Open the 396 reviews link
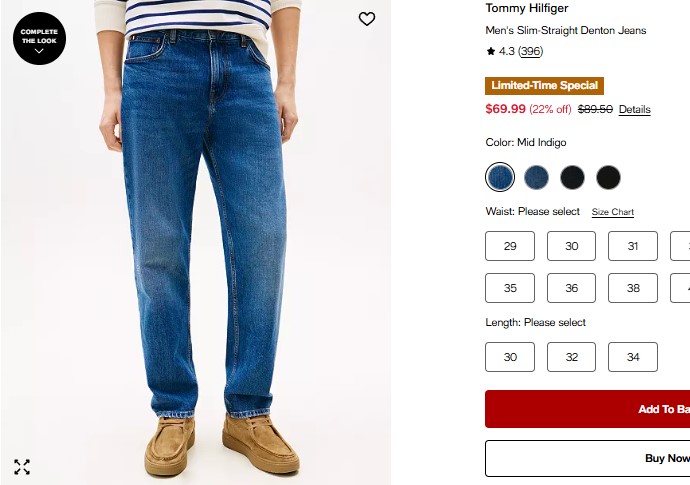 point(530,51)
